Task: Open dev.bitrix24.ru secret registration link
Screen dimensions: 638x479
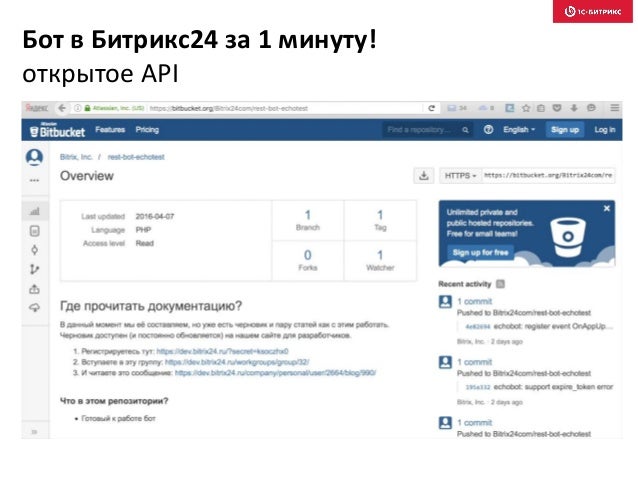Action: [223, 351]
